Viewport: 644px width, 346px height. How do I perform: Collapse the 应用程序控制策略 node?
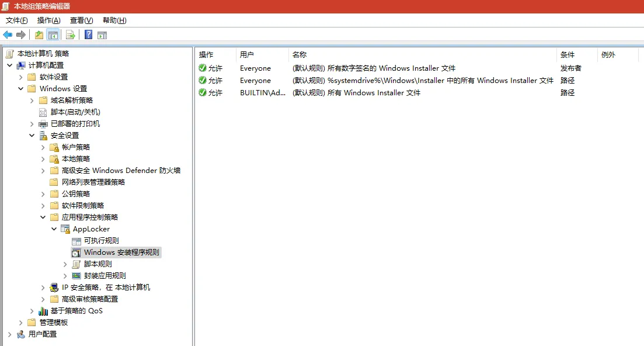43,217
